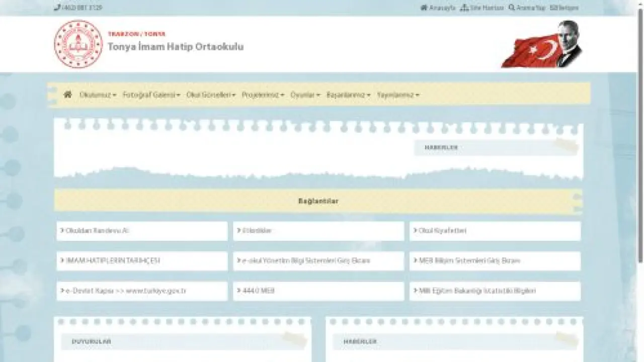
Task: Click the İletişim envelope icon link
Action: click(552, 8)
